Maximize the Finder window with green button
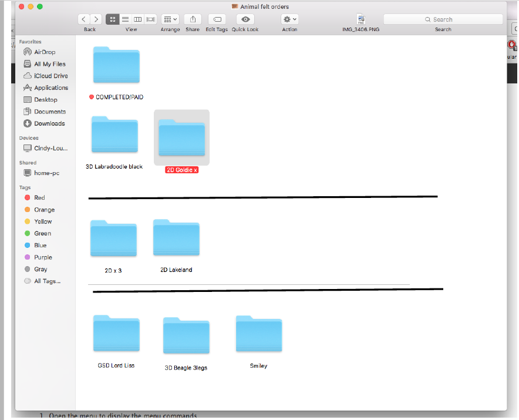Image resolution: width=519 pixels, height=420 pixels. (x=40, y=6)
